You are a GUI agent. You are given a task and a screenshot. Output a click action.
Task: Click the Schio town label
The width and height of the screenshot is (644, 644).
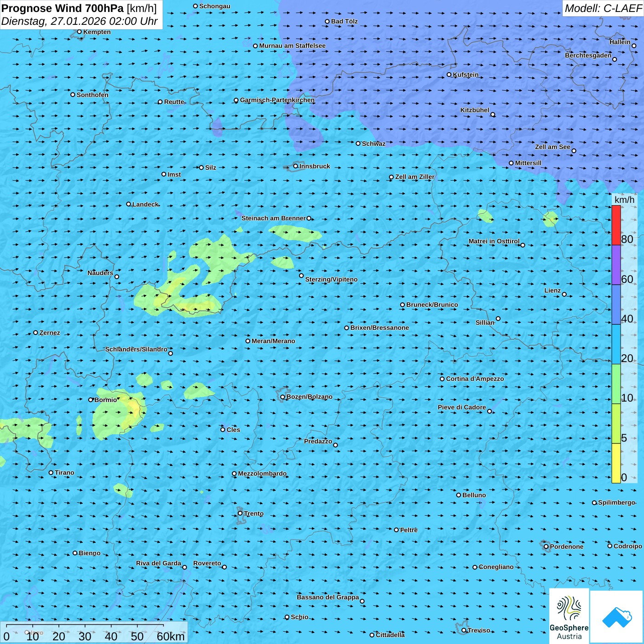pos(299,617)
